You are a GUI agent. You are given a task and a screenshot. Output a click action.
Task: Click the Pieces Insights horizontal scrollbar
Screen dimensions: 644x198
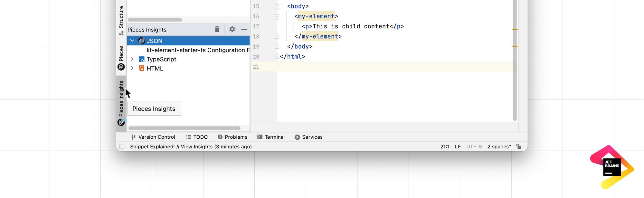tap(185, 128)
